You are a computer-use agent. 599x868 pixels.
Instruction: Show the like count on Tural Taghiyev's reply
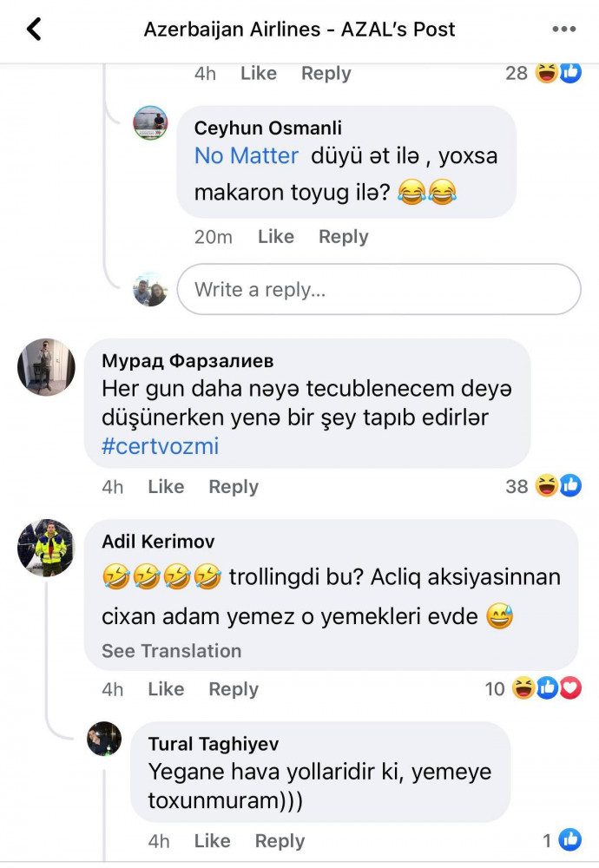click(x=562, y=840)
